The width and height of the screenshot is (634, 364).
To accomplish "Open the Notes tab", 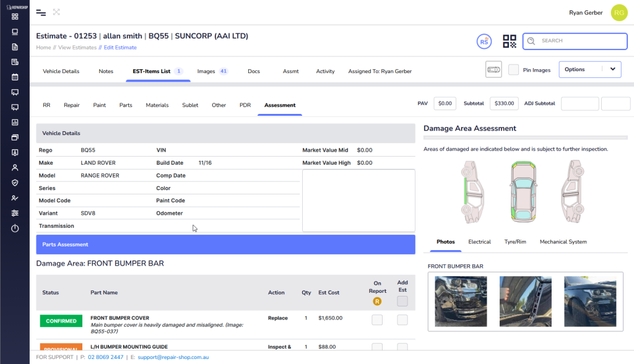I will [106, 71].
